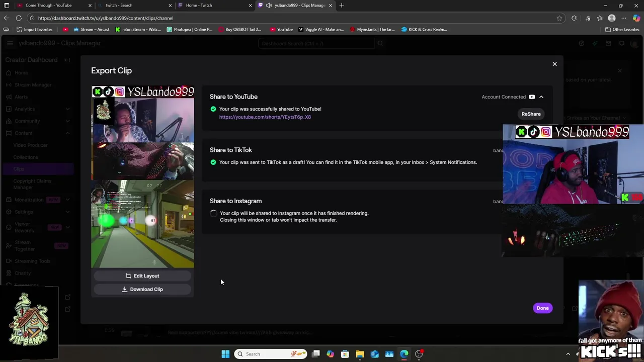Click the taskbar Search box
The width and height of the screenshot is (644, 362).
271,354
